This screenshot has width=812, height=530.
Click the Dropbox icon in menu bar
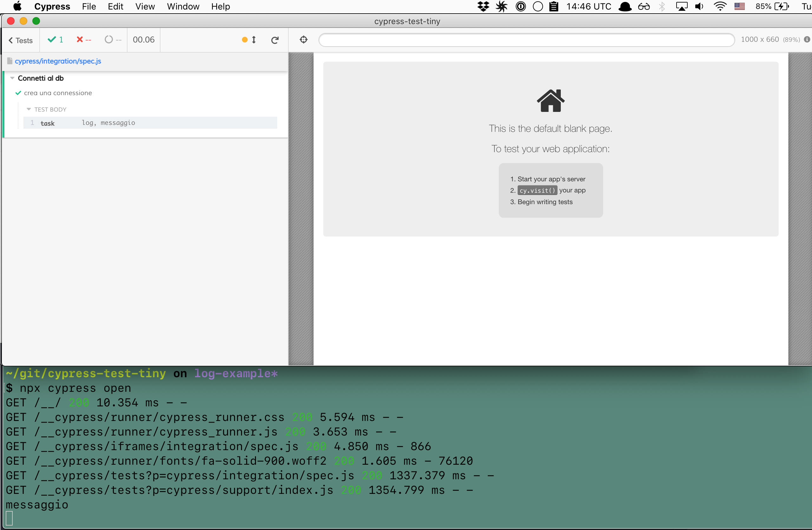pyautogui.click(x=483, y=6)
